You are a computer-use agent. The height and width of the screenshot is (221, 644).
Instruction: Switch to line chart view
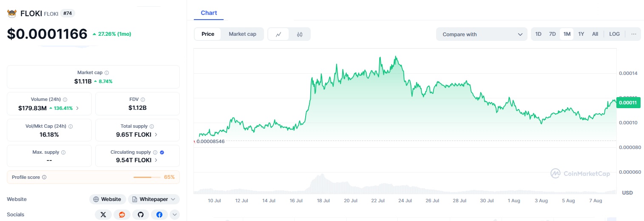(278, 34)
